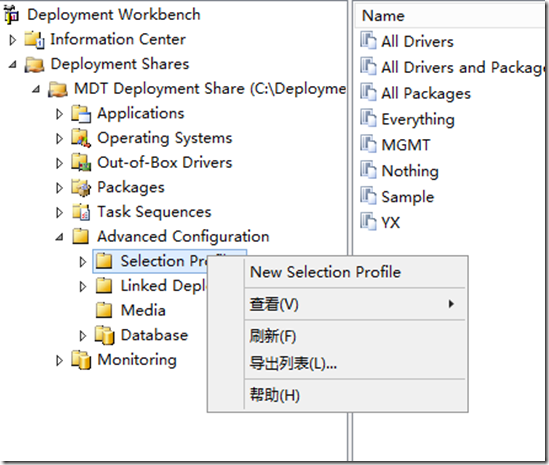
Task: Click the MGMT profile icon
Action: [368, 144]
